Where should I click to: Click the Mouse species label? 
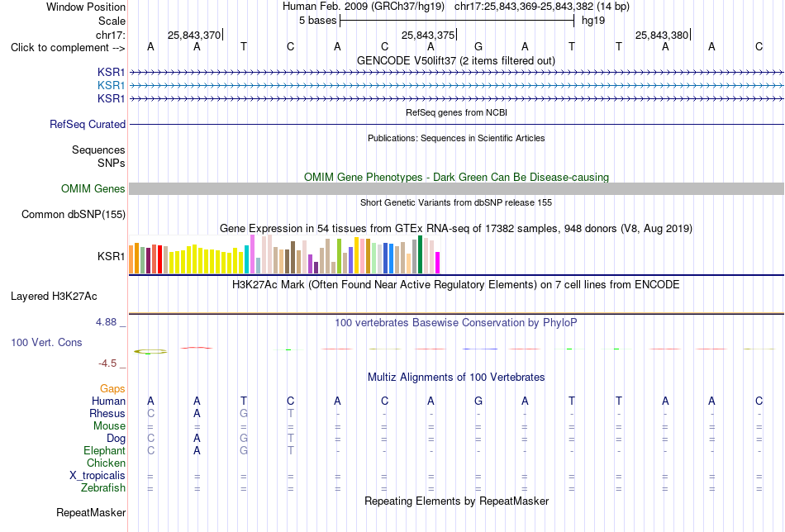[109, 426]
